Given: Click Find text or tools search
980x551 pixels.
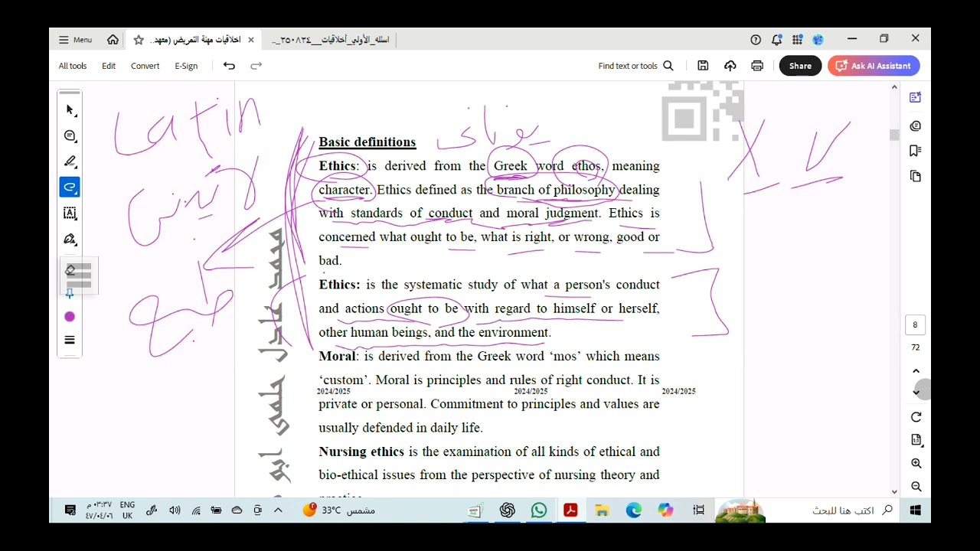Looking at the screenshot, I should [x=635, y=66].
